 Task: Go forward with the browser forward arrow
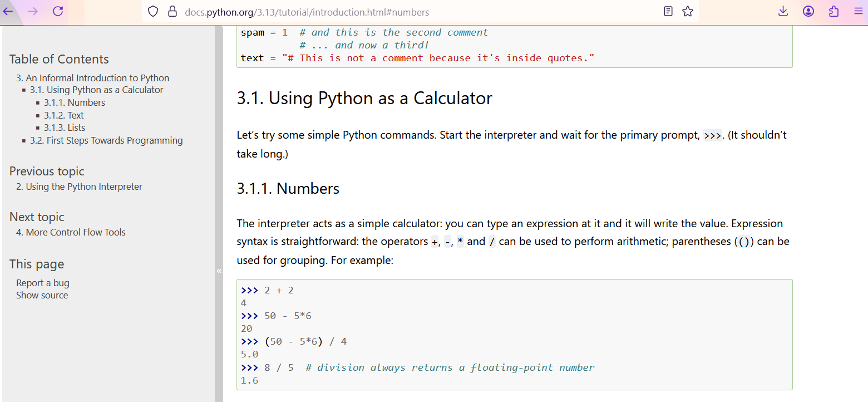click(32, 11)
